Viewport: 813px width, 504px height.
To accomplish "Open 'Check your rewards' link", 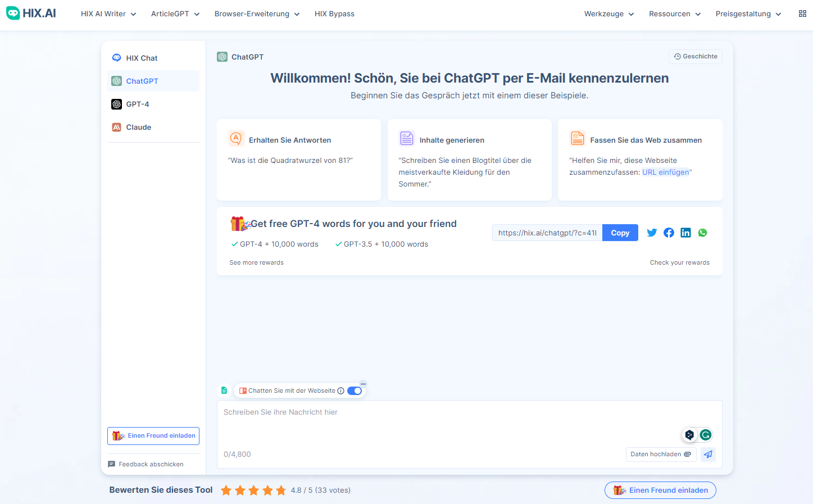I will pyautogui.click(x=680, y=262).
